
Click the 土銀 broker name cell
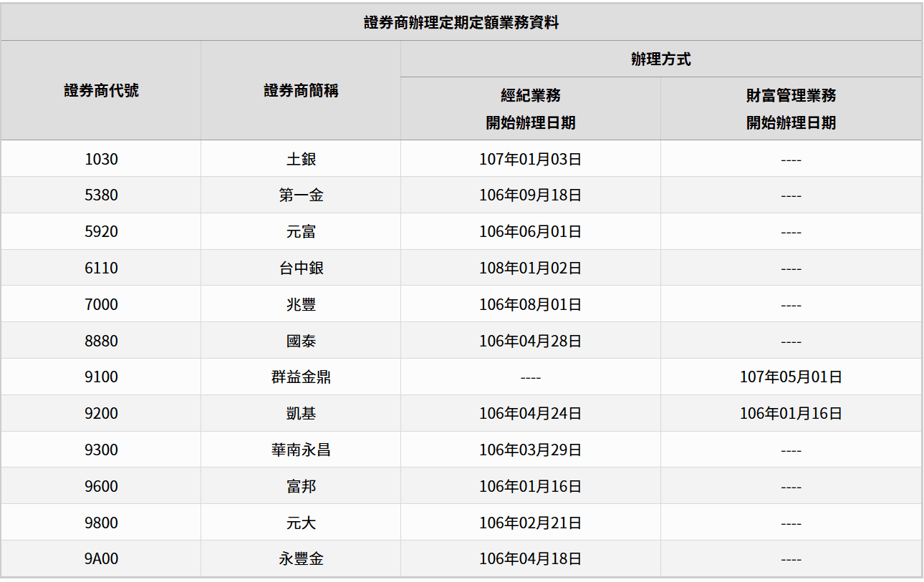coord(301,159)
